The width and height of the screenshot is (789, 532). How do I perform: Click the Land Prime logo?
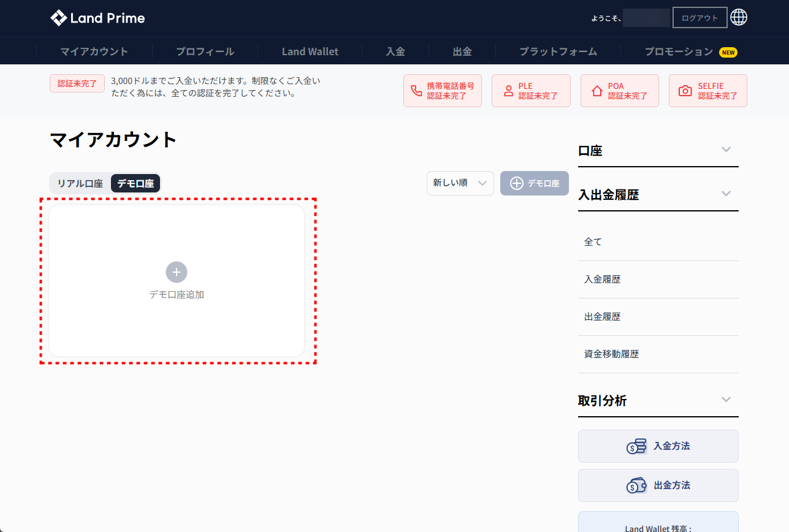[x=97, y=18]
